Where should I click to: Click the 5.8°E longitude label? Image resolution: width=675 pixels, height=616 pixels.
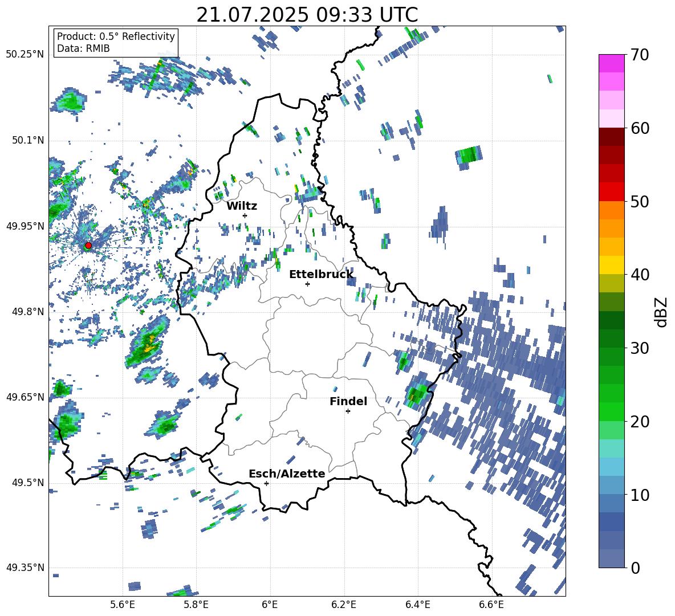click(x=196, y=605)
